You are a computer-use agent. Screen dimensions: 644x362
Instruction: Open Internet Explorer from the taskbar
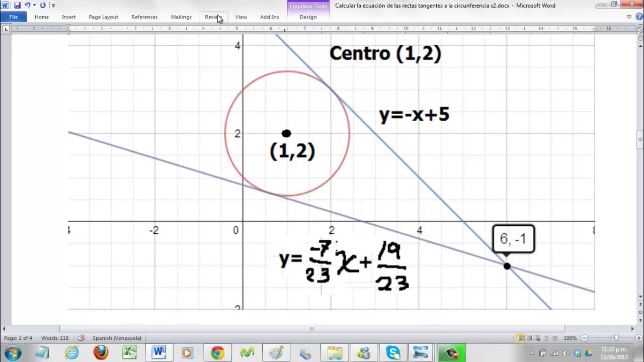[72, 353]
